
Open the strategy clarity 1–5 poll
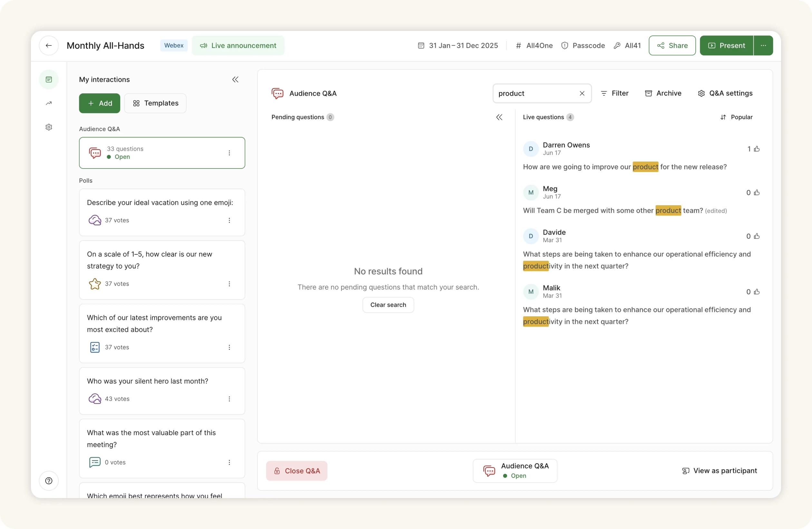pos(162,270)
